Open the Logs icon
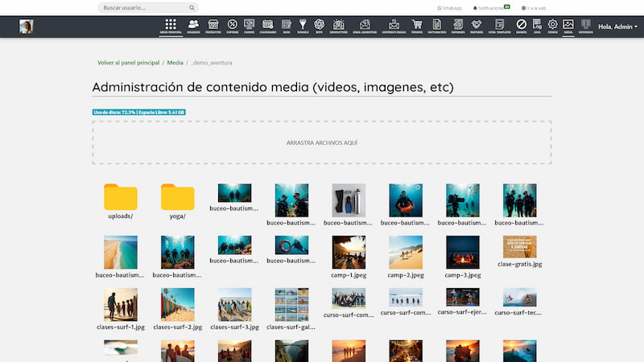Image resolution: width=644 pixels, height=362 pixels. (x=537, y=27)
